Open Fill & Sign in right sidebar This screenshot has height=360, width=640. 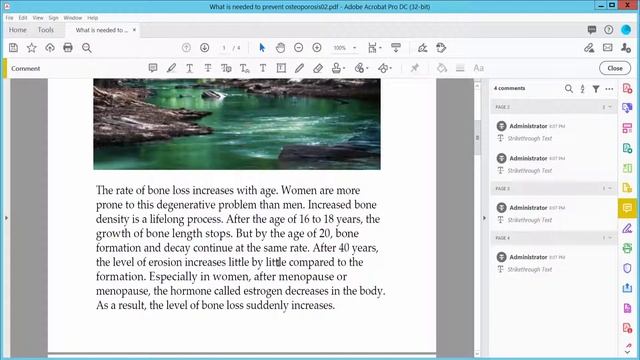point(627,228)
